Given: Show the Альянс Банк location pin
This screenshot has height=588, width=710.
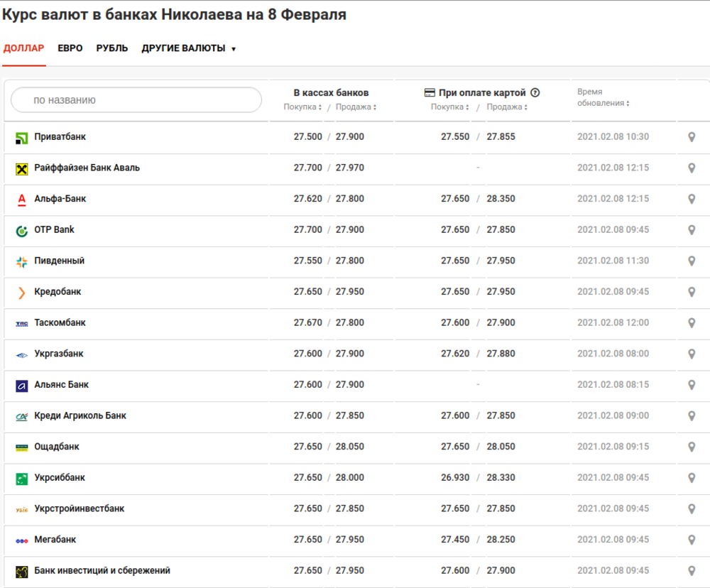Looking at the screenshot, I should [x=692, y=385].
